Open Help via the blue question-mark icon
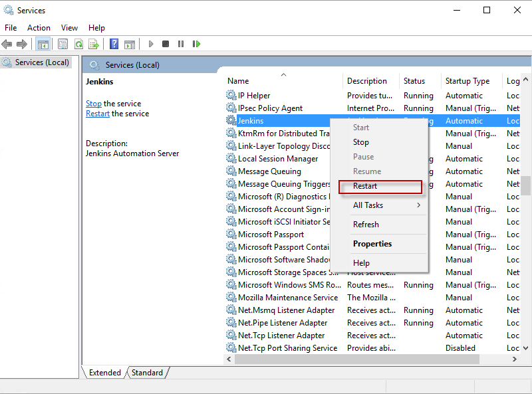532x394 pixels. pos(114,44)
